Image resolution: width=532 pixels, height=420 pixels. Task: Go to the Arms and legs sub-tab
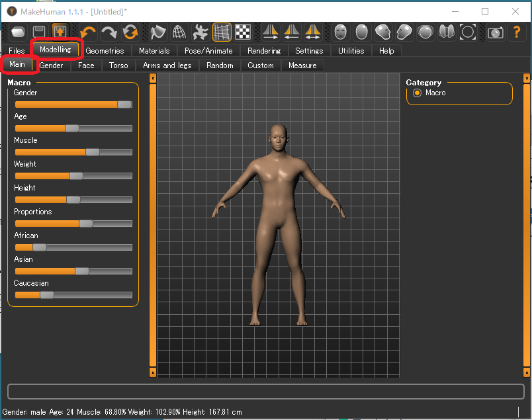tap(167, 65)
